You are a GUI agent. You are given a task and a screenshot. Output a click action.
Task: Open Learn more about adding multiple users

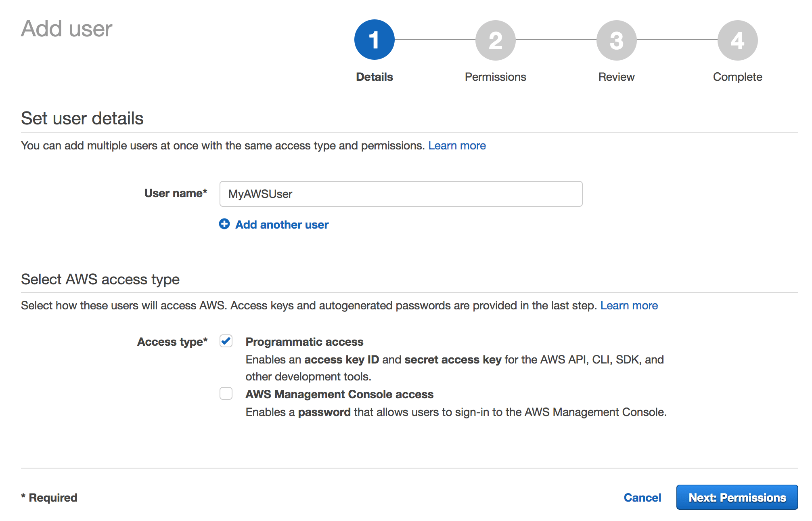click(457, 145)
